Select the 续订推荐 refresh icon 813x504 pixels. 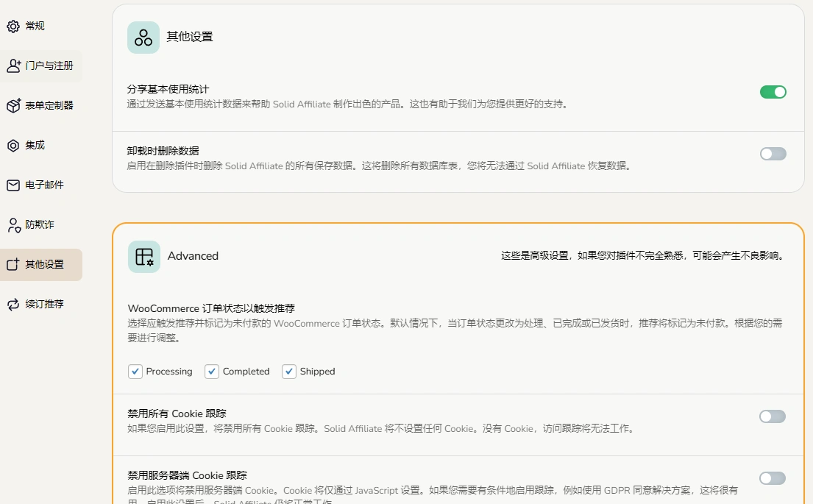pos(13,304)
